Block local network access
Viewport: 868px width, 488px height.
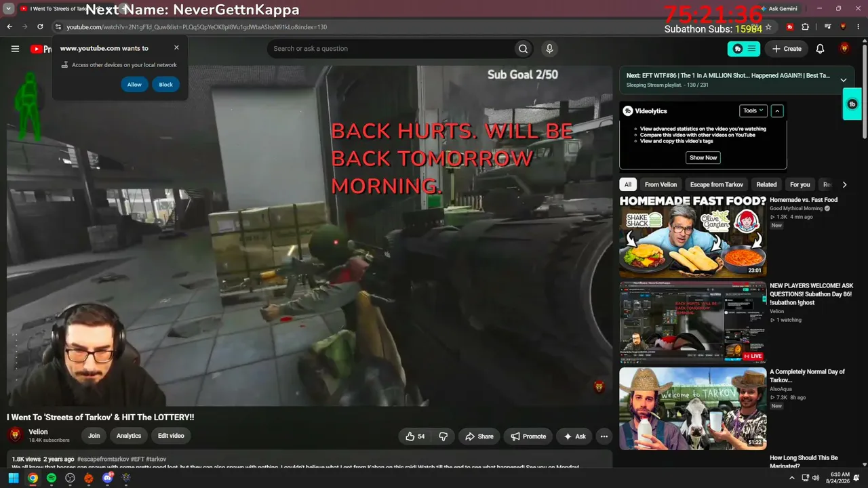(x=166, y=85)
